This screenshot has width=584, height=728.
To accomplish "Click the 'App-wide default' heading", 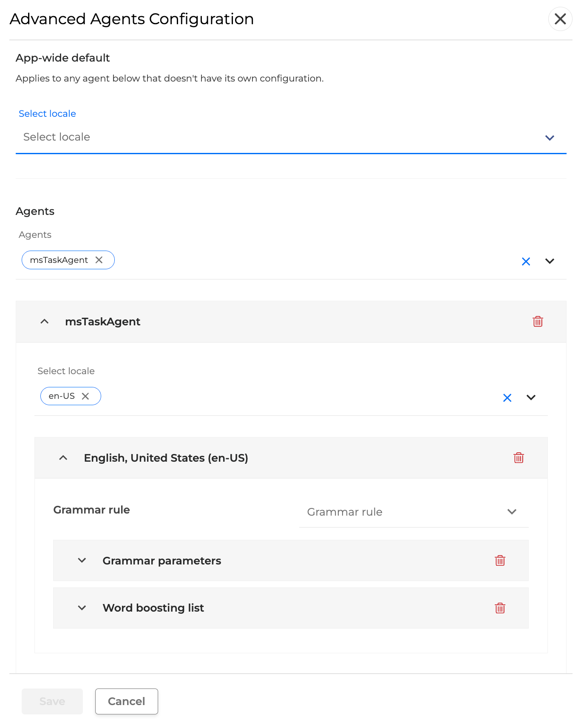I will (62, 58).
